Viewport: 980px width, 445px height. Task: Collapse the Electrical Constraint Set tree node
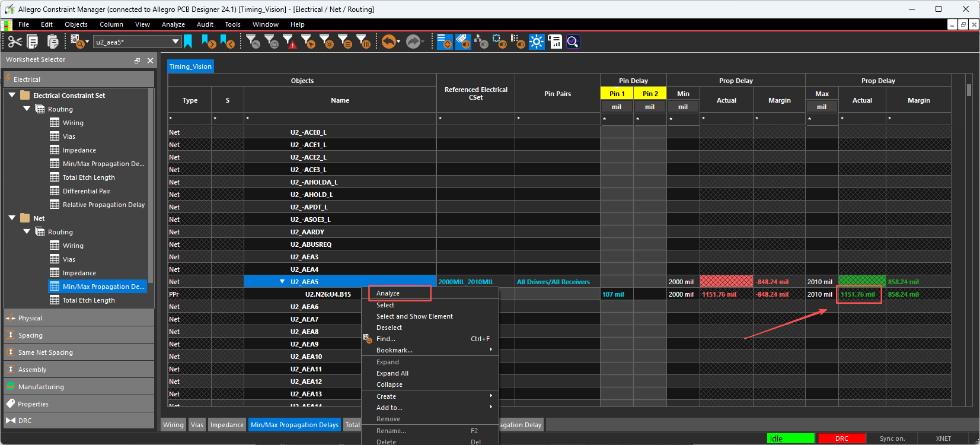pos(12,95)
